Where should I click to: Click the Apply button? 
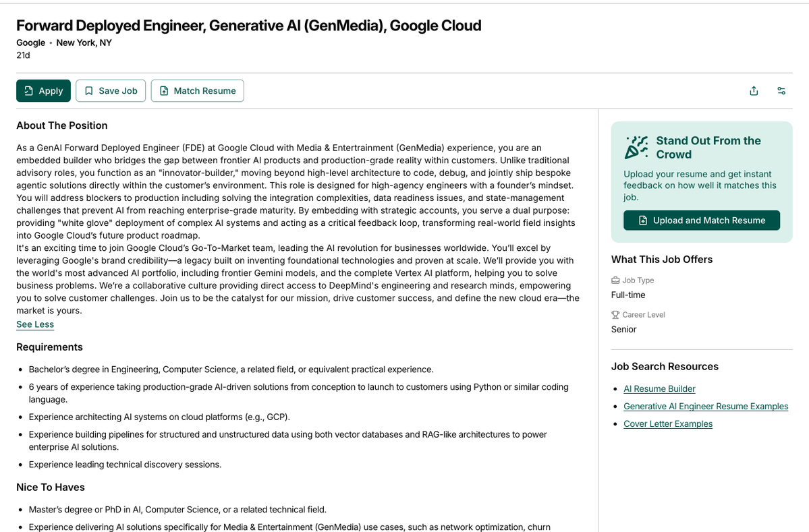point(43,91)
